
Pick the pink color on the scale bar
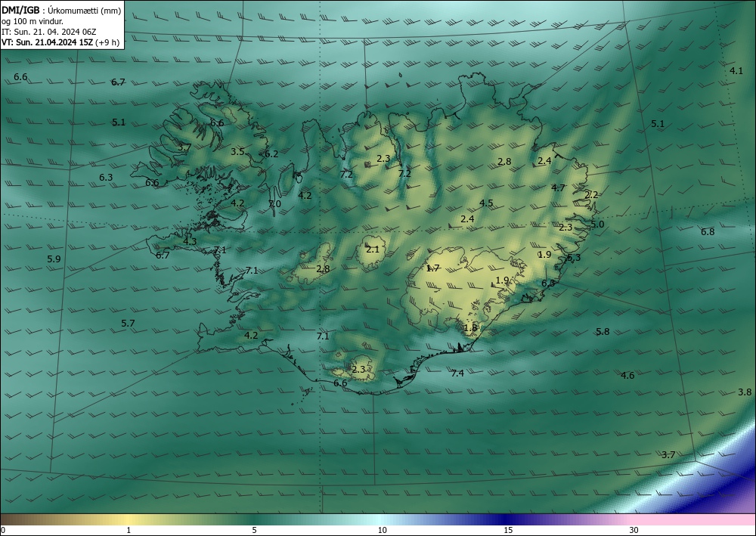click(694, 519)
